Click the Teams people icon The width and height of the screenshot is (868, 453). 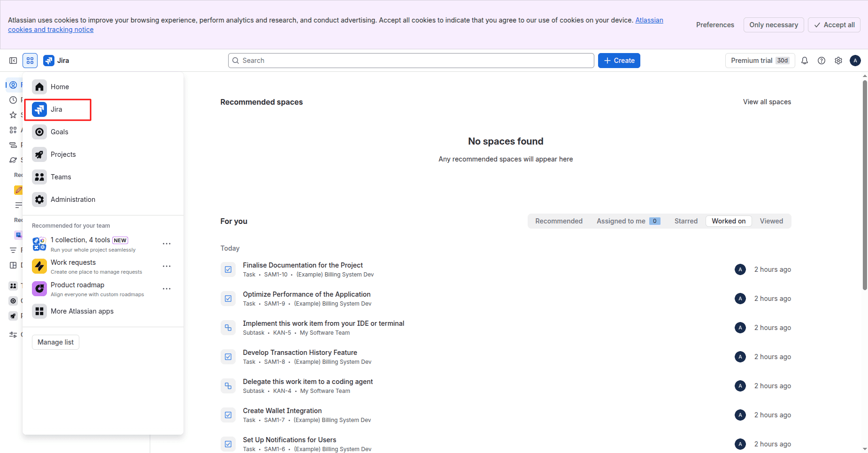(x=39, y=177)
